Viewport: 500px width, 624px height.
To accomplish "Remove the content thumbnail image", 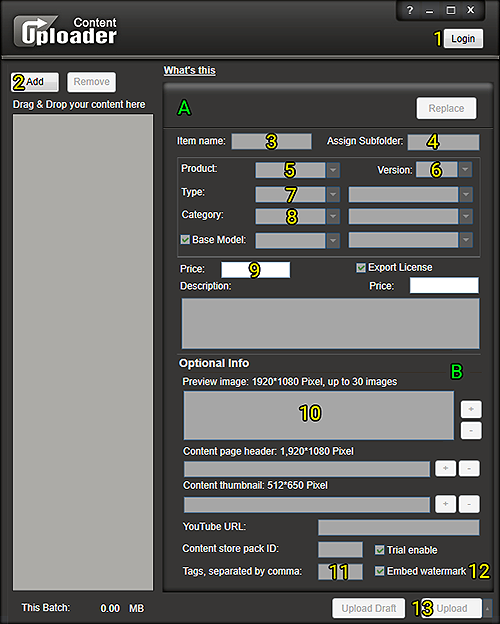I will pos(469,504).
